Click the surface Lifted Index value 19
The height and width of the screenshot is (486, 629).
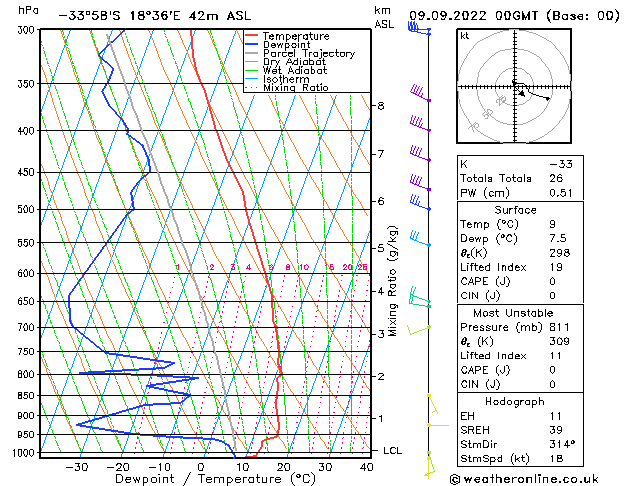(556, 267)
